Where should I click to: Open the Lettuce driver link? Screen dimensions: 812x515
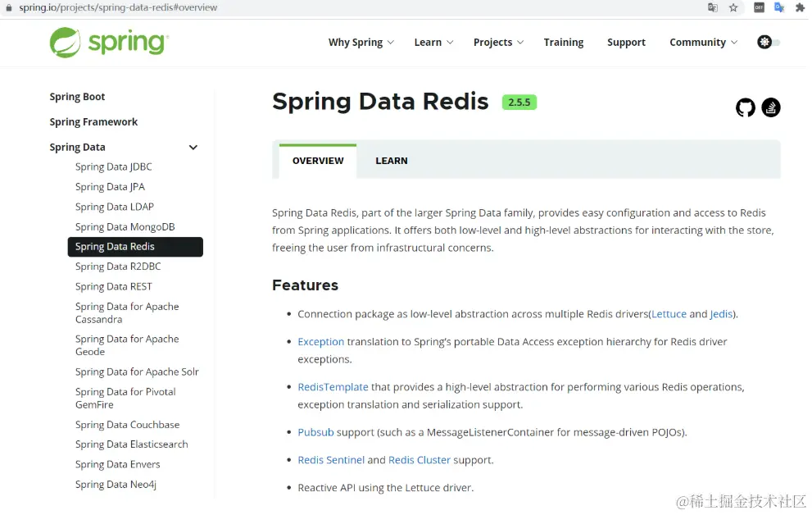669,314
